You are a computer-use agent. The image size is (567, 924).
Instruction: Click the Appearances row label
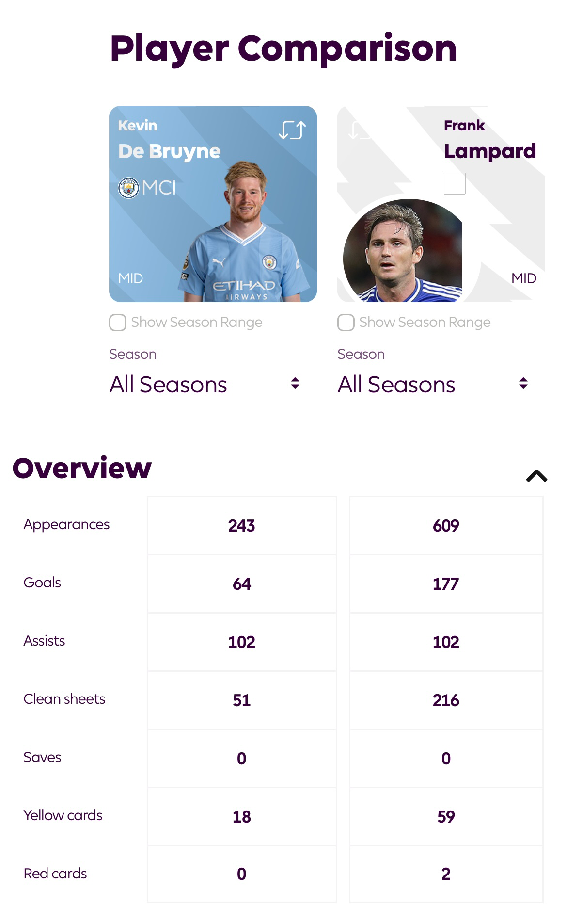pyautogui.click(x=66, y=524)
